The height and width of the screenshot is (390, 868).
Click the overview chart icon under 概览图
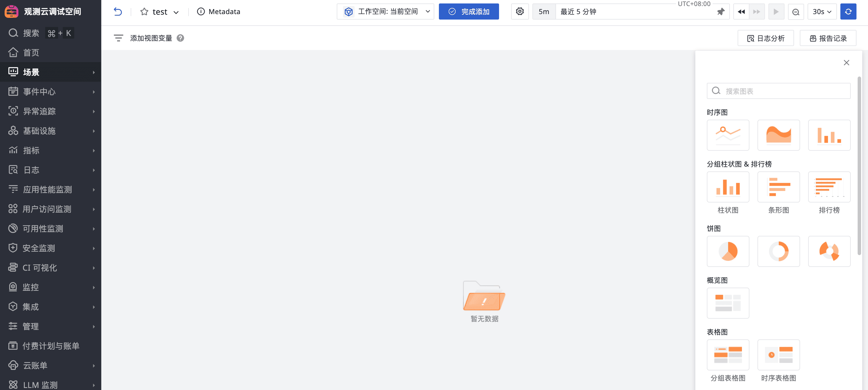[728, 303]
